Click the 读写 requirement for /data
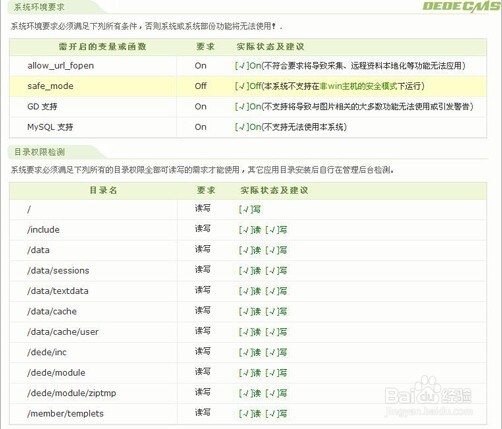Image resolution: width=502 pixels, height=429 pixels. pyautogui.click(x=203, y=249)
